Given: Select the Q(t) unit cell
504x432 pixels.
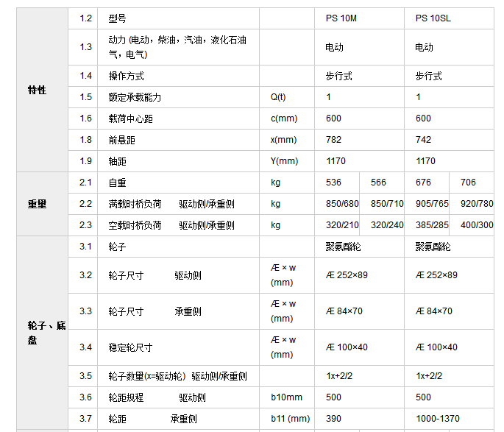Looking at the screenshot, I should [287, 97].
